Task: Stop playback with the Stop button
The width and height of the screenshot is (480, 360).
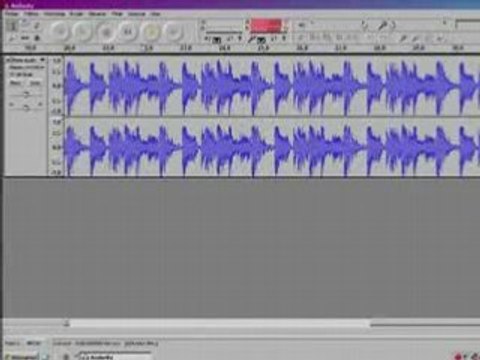Action: pos(151,32)
